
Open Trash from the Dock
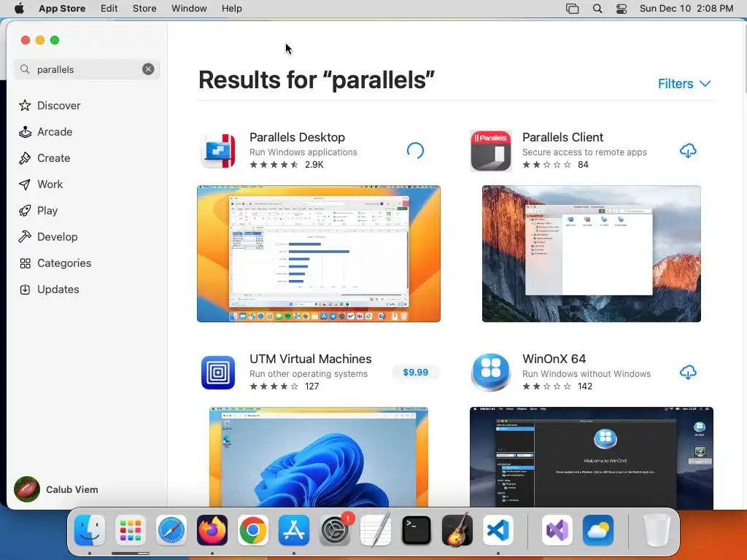click(657, 530)
